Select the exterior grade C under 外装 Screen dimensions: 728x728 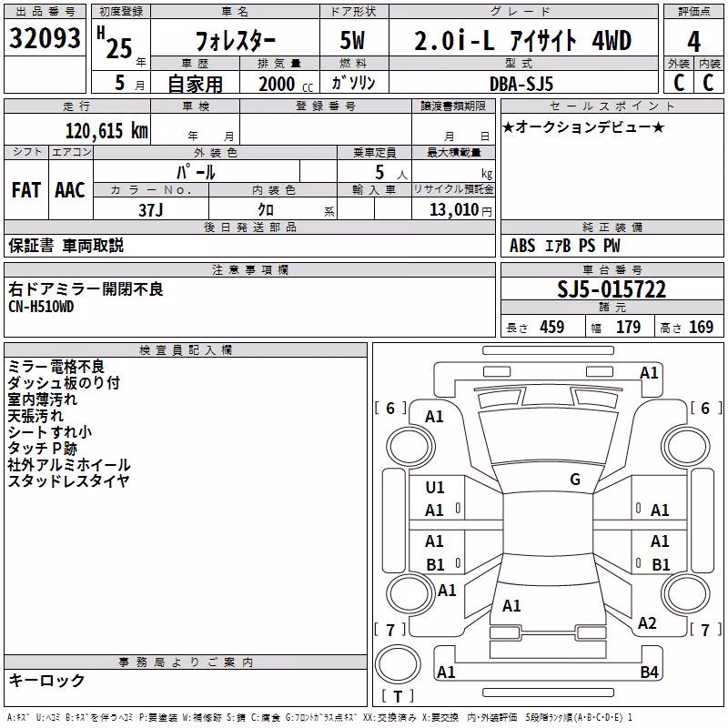coord(679,83)
